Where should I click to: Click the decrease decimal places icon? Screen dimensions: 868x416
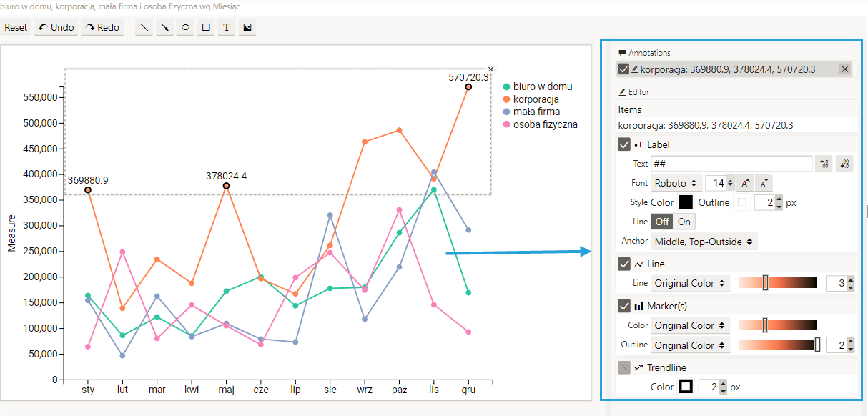pos(844,164)
